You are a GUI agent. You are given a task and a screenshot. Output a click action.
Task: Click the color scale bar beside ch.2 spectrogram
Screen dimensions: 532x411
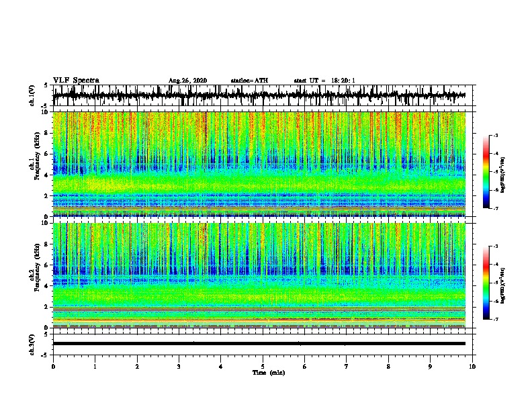pyautogui.click(x=486, y=283)
